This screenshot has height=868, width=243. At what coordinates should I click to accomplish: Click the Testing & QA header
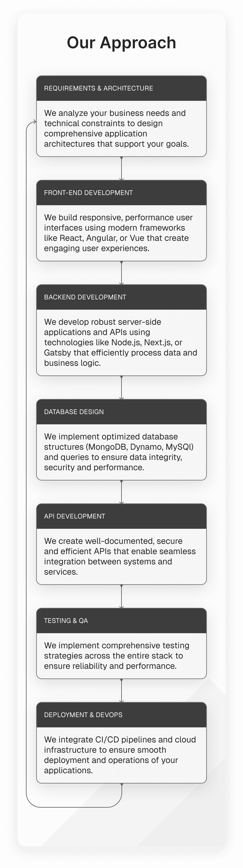(x=121, y=621)
